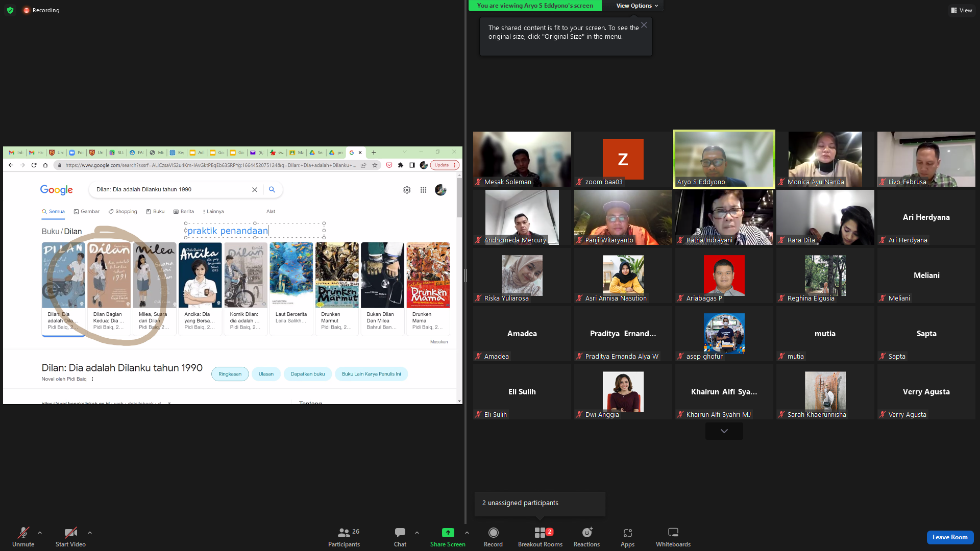The image size is (980, 551).
Task: Click the Recording indicator
Action: (42, 10)
